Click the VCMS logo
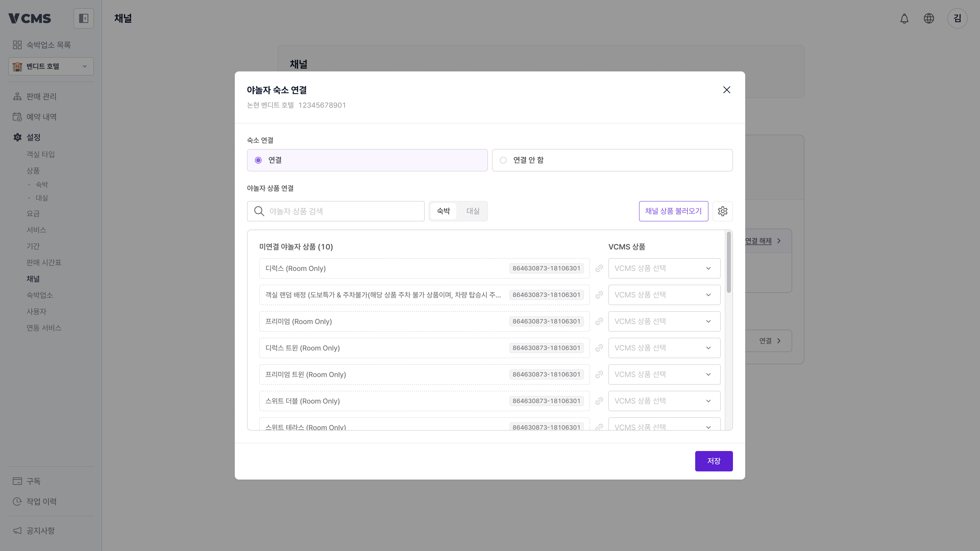The height and width of the screenshot is (551, 980). tap(29, 18)
